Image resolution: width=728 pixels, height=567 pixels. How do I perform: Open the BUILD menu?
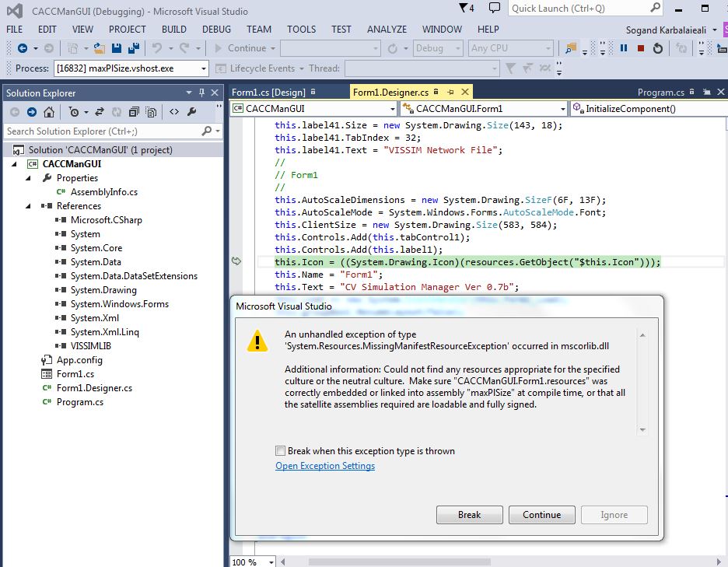click(174, 30)
